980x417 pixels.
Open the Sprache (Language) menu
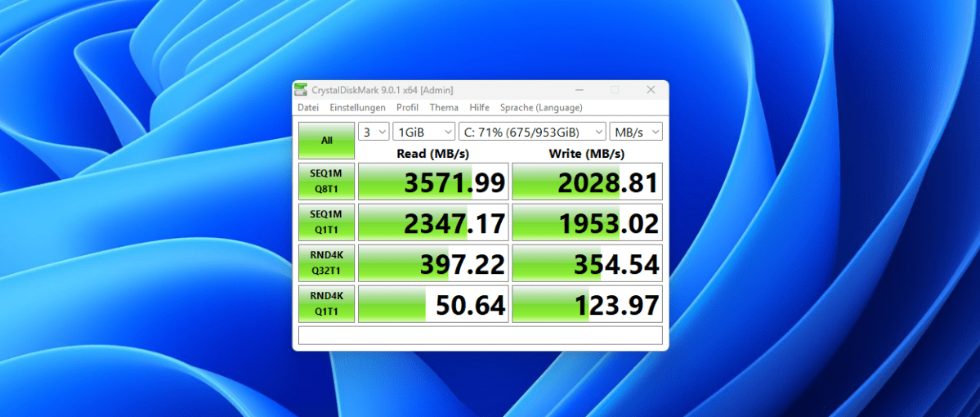pos(541,108)
